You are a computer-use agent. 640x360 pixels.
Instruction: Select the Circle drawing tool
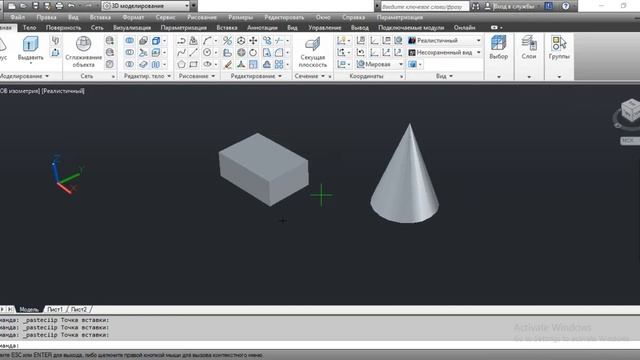pyautogui.click(x=207, y=52)
